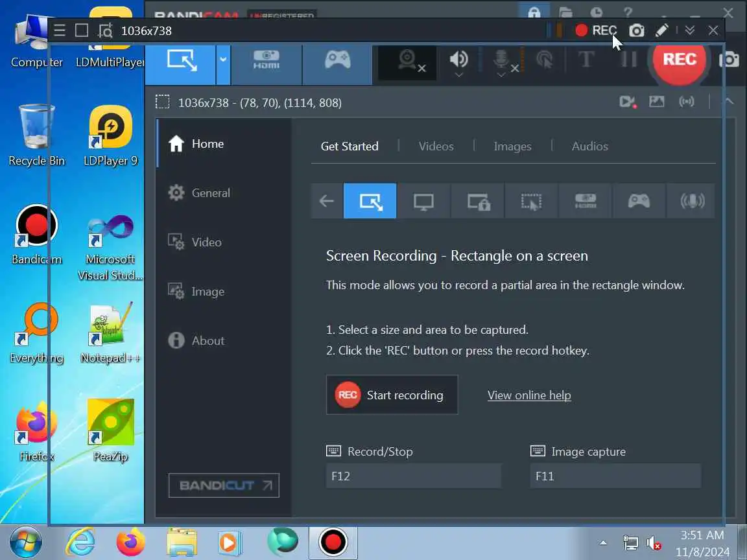The width and height of the screenshot is (747, 560).
Task: Switch to the Get Started tab
Action: [x=350, y=146]
